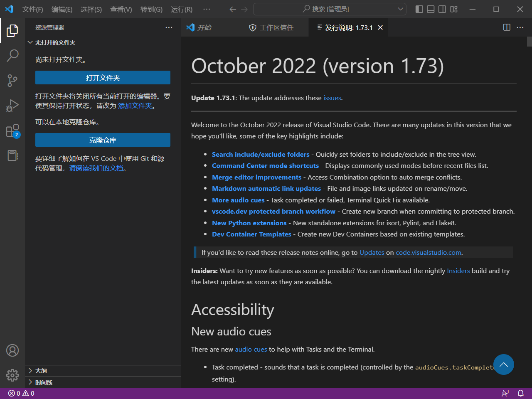Split the editor to the right
Image resolution: width=532 pixels, height=399 pixels.
click(x=507, y=27)
